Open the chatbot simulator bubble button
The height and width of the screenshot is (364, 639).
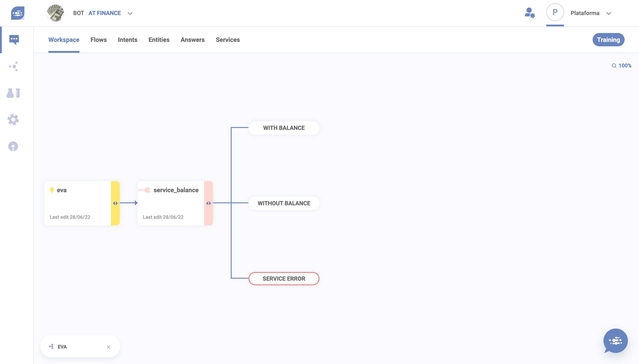(x=615, y=341)
